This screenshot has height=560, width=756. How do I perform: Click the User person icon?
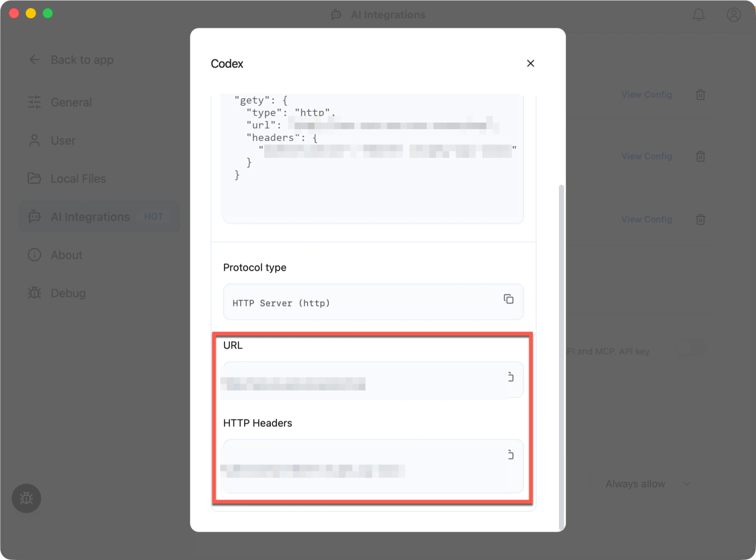point(34,140)
